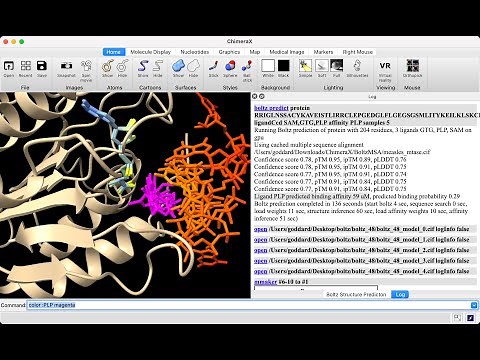Click the boltz predict link
The image size is (480, 360).
point(271,108)
